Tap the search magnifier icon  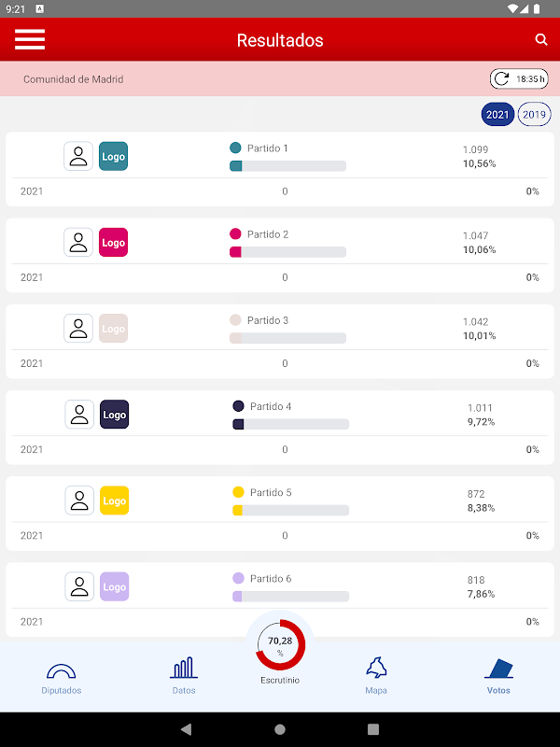(541, 40)
